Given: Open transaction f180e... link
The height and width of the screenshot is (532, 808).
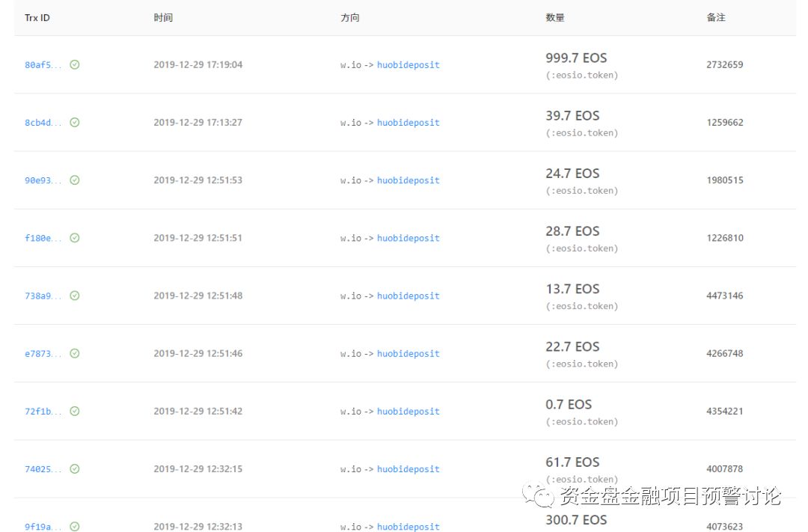Looking at the screenshot, I should [43, 238].
